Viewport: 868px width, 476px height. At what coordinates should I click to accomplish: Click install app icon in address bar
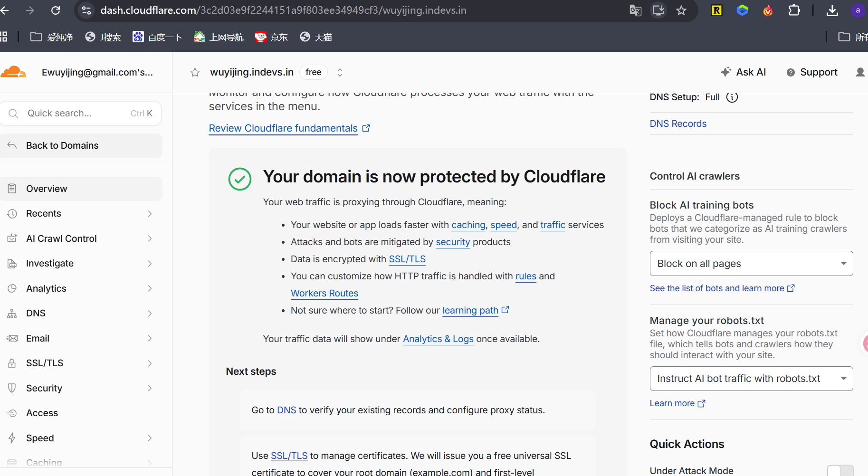[658, 10]
